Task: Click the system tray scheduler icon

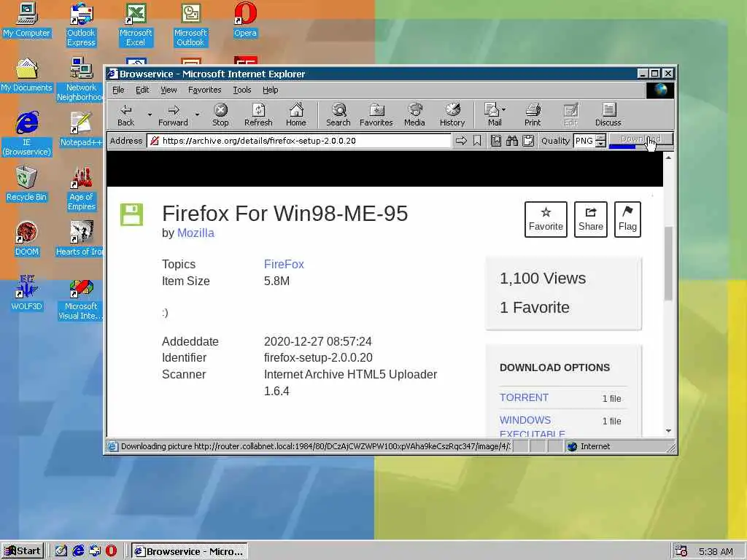Action: (681, 551)
